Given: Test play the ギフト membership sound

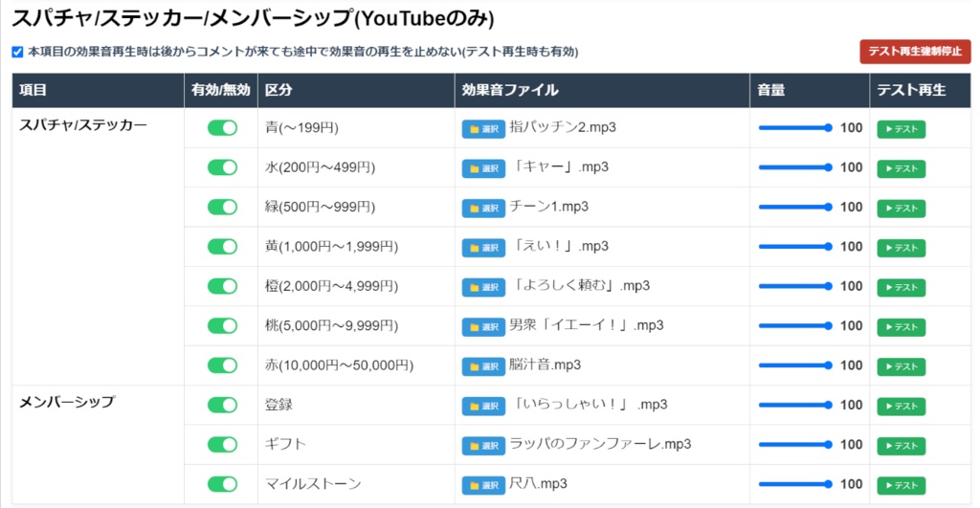Looking at the screenshot, I should [x=901, y=446].
